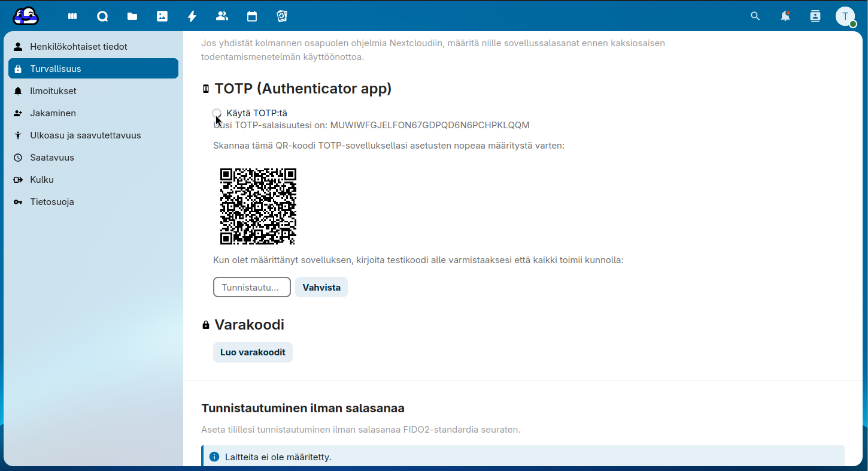Focus the Tunnistautumiskoodi input field
Image resolution: width=868 pixels, height=471 pixels.
click(x=252, y=287)
